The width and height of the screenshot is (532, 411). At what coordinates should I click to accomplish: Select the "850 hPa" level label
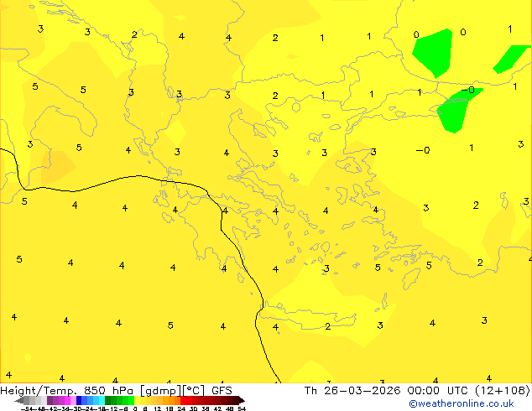[x=108, y=391]
